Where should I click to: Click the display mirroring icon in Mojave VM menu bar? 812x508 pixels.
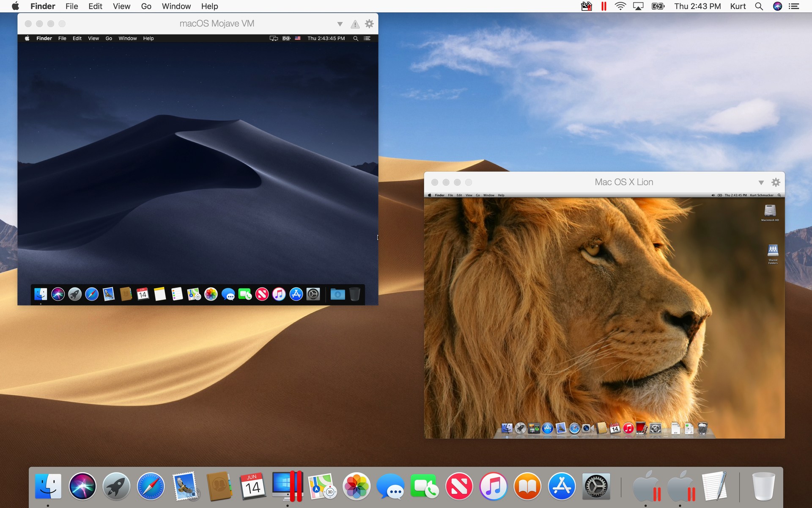[x=274, y=39]
